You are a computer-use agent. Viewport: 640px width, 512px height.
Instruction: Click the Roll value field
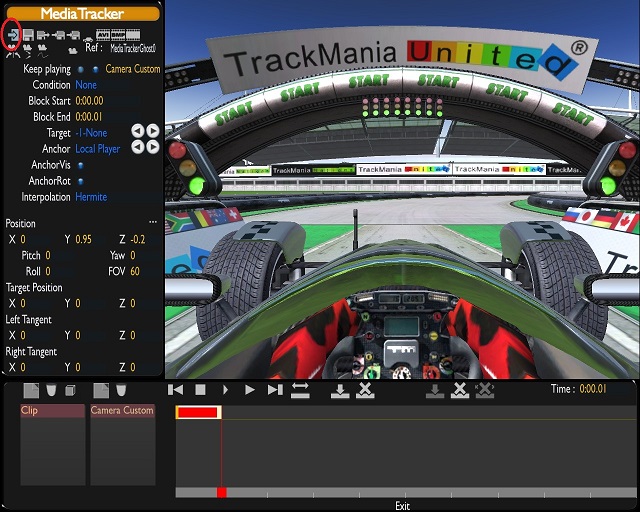[48, 272]
